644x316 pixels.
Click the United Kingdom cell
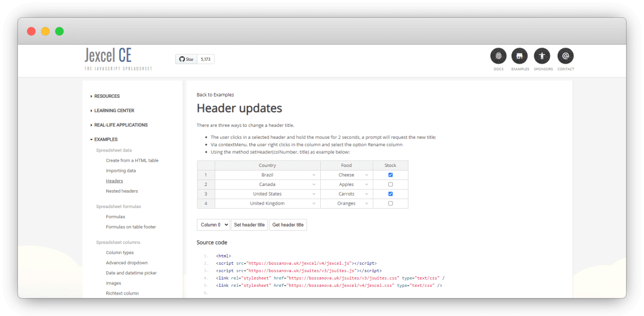pyautogui.click(x=267, y=203)
